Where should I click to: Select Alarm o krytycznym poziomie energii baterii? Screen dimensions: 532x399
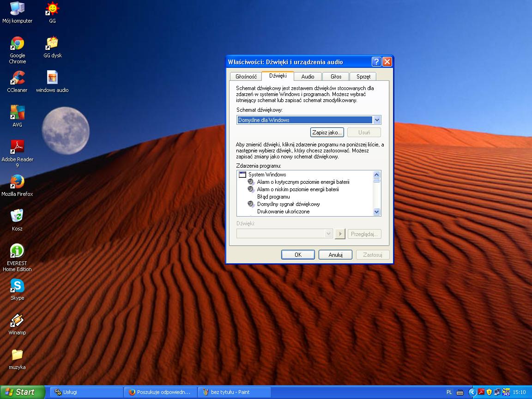303,182
